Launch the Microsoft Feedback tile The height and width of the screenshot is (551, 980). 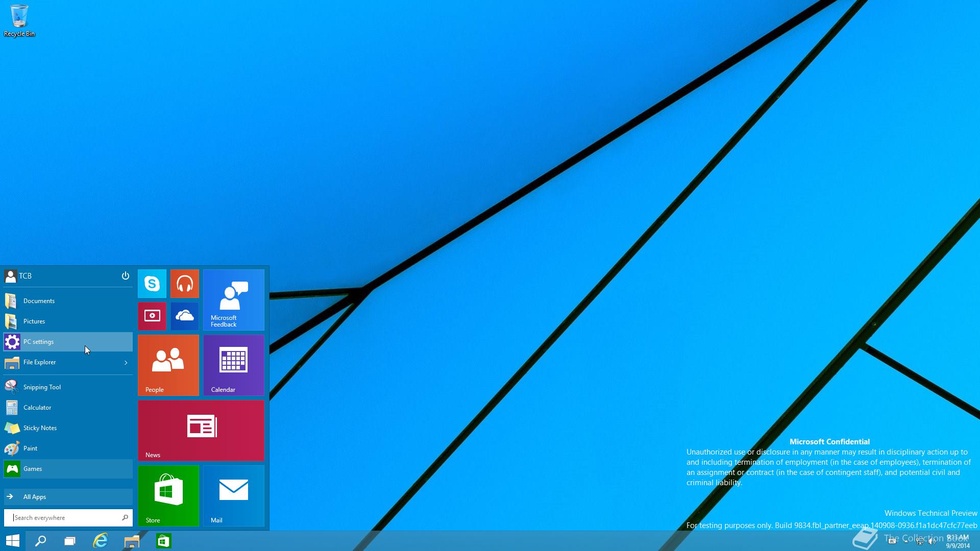234,300
